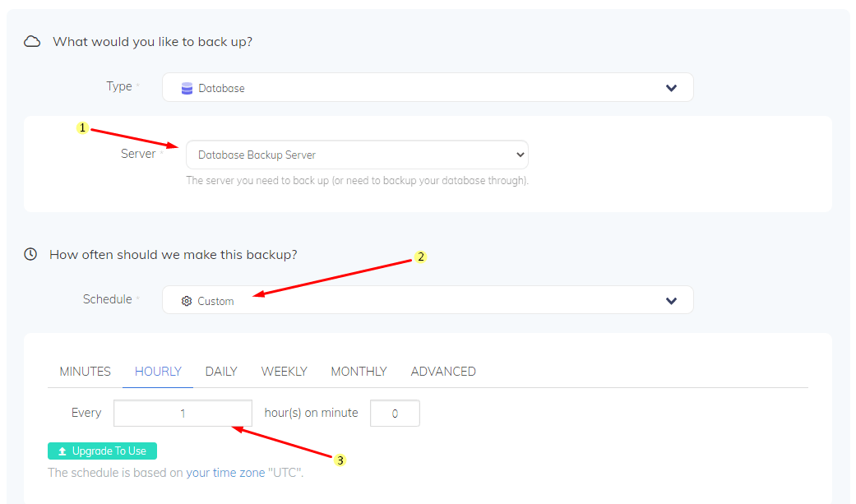The image size is (856, 504).
Task: Click the clock icon beside the schedule heading
Action: [x=30, y=254]
